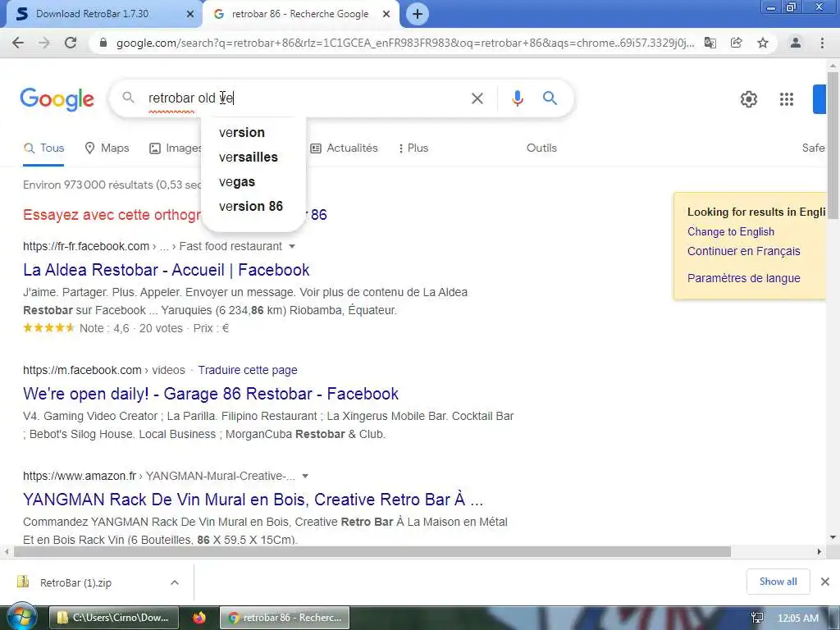Submit search with blue magnifier icon
Screen dimensions: 840x630
pyautogui.click(x=550, y=98)
